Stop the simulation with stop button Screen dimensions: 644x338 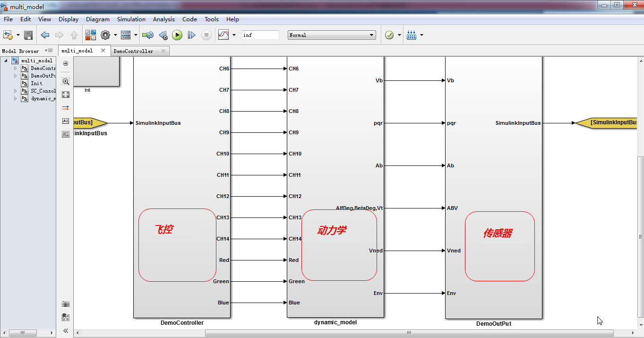206,35
